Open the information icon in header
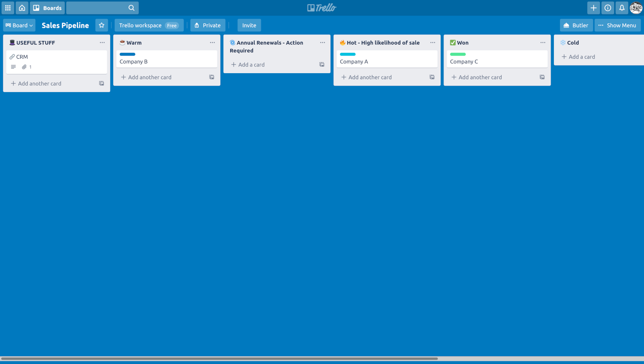This screenshot has width=644, height=364. (x=608, y=8)
